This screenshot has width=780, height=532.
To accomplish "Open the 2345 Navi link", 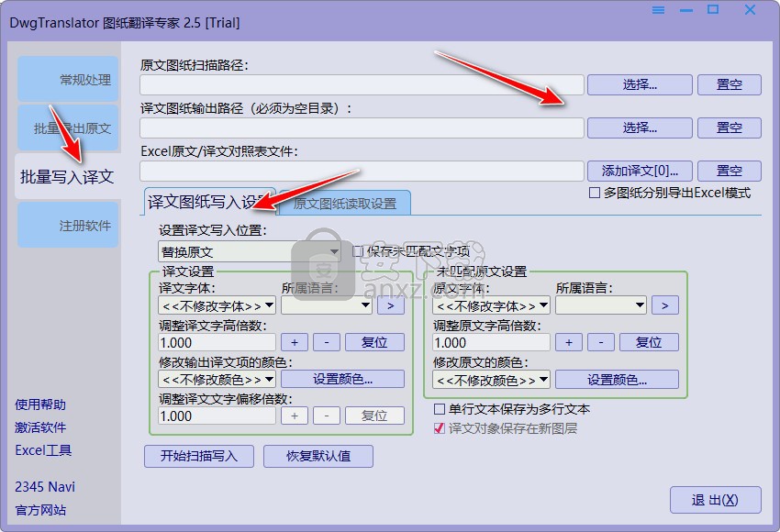I will click(45, 487).
